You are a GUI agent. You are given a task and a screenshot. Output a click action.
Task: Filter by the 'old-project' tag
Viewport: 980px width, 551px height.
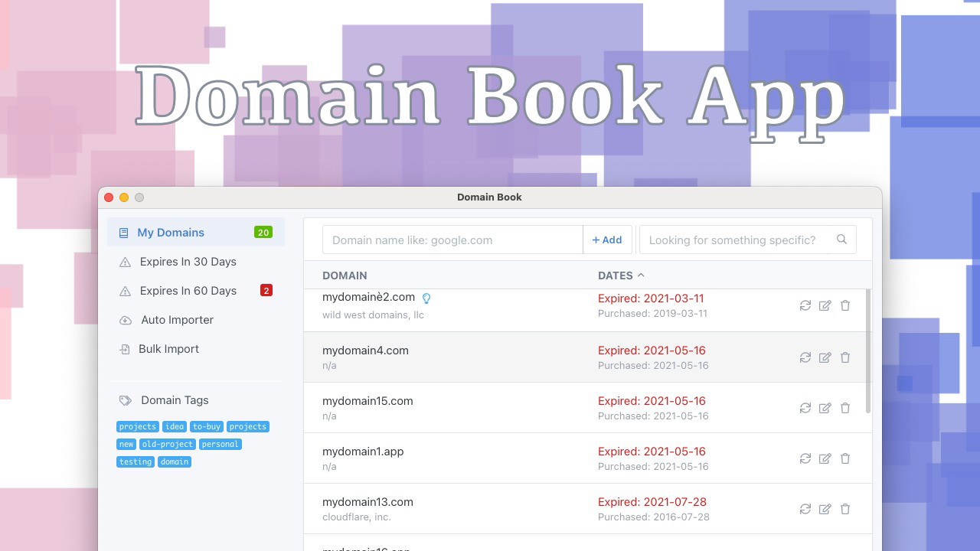click(168, 444)
